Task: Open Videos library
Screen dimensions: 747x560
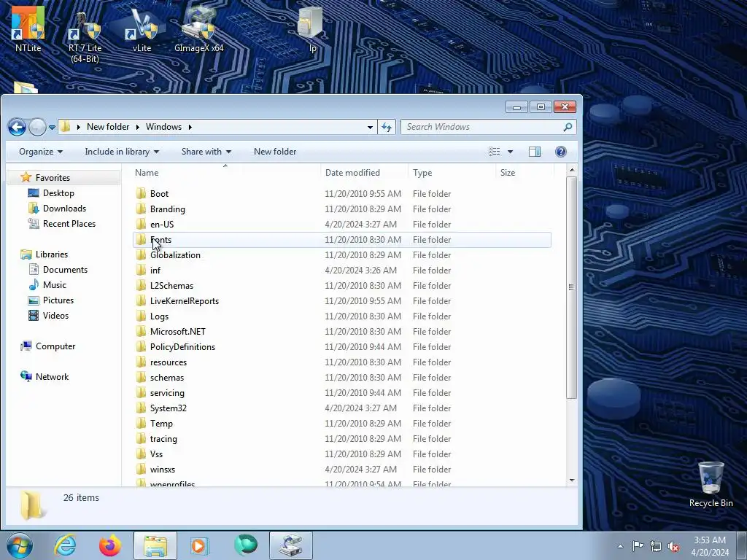Action: pos(55,315)
